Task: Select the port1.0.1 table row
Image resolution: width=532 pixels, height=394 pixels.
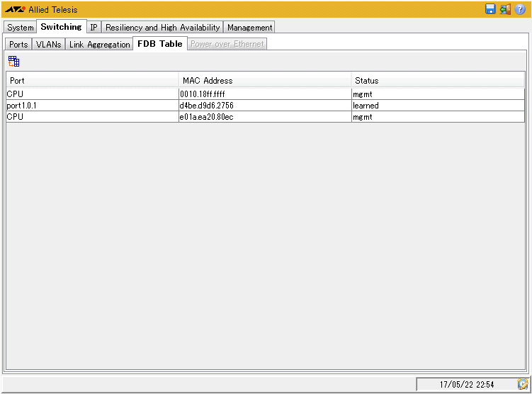Action: [92, 106]
